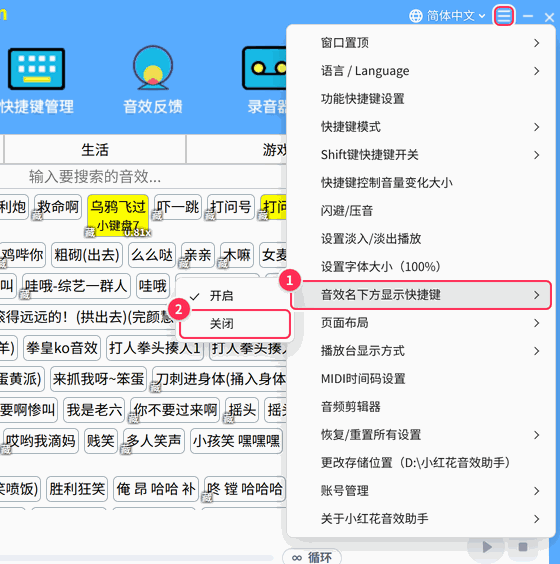Play the 么么哒 sound effect
Image resolution: width=560 pixels, height=564 pixels.
tap(152, 255)
